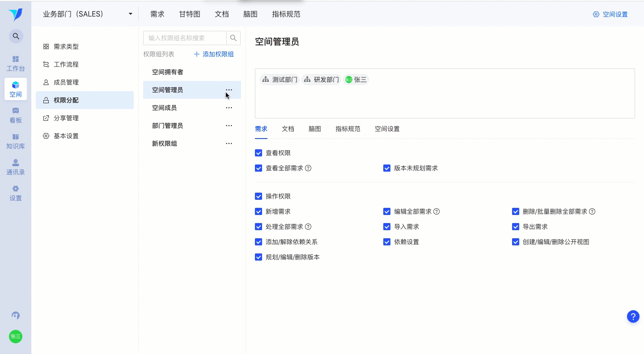
Task: Open more options for 空间成员 group
Action: 229,108
